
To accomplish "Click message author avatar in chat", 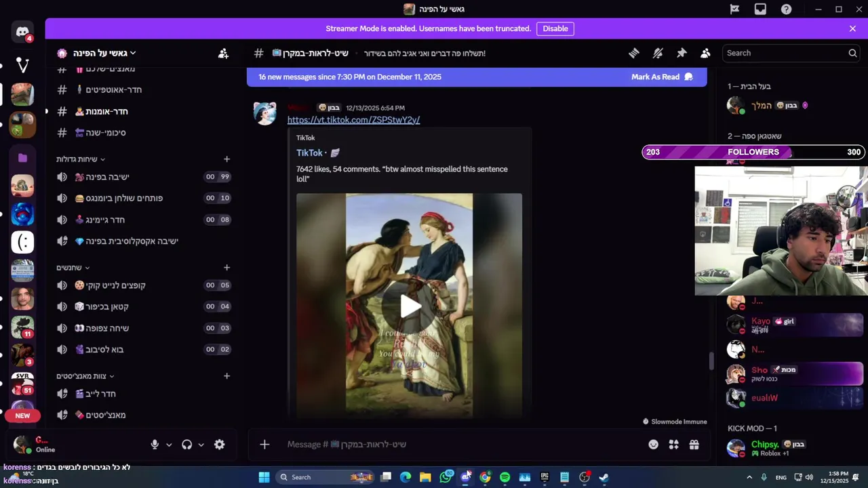I will coord(264,113).
